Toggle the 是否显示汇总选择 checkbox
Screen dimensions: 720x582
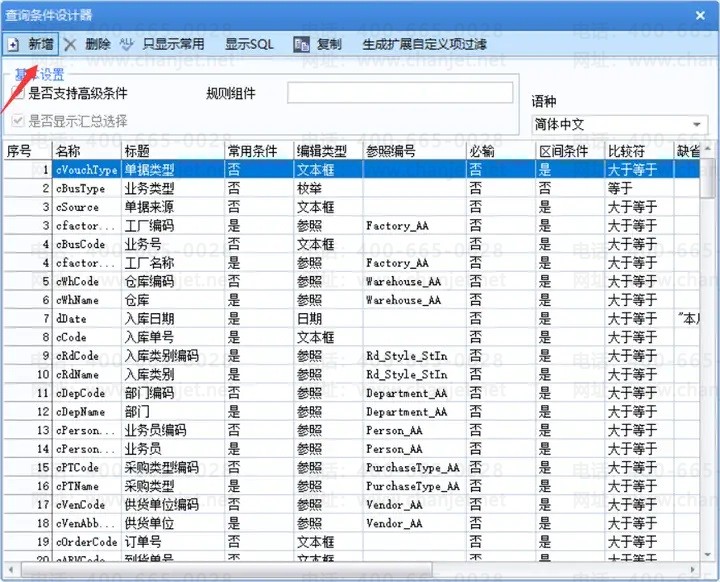[17, 121]
